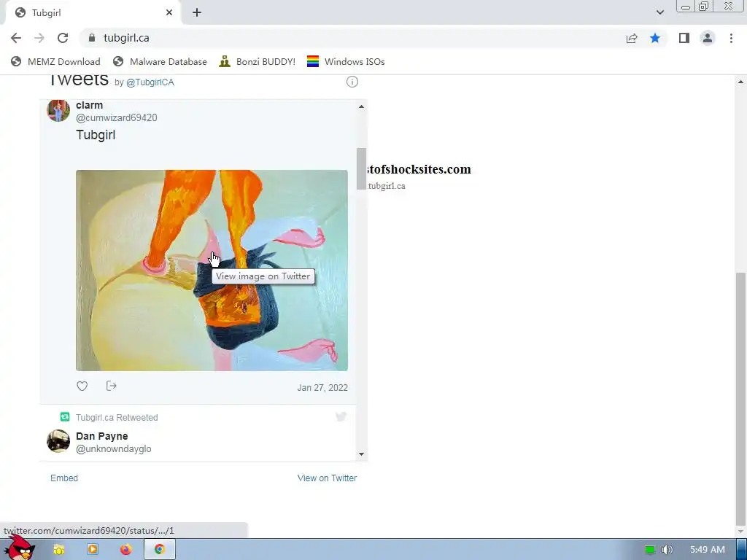
Task: Click the lock icon in the address bar
Action: tap(92, 38)
